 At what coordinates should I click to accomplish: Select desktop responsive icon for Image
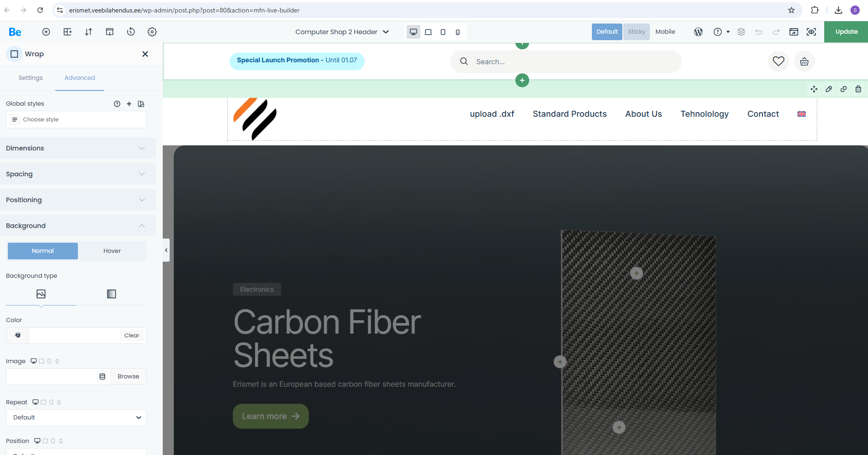pos(34,361)
